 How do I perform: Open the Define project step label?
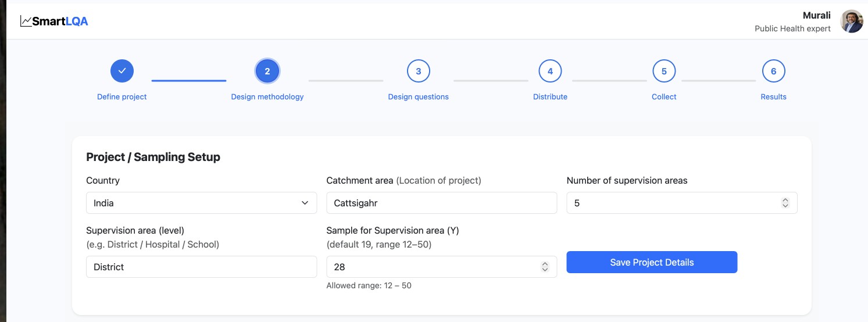point(122,97)
